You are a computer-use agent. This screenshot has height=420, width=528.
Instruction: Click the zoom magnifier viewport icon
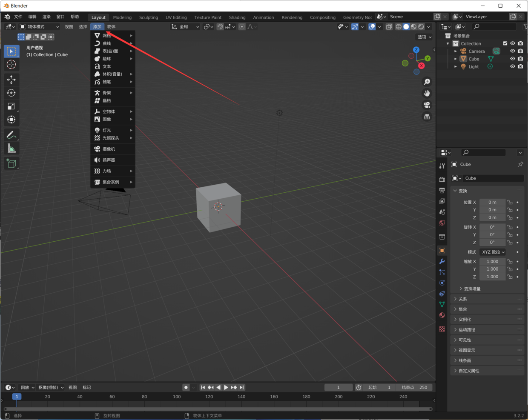click(427, 82)
